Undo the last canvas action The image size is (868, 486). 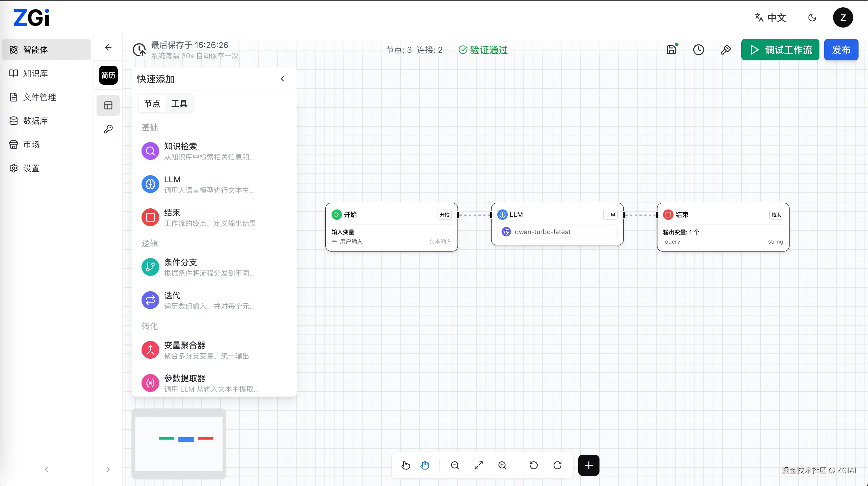click(x=533, y=465)
